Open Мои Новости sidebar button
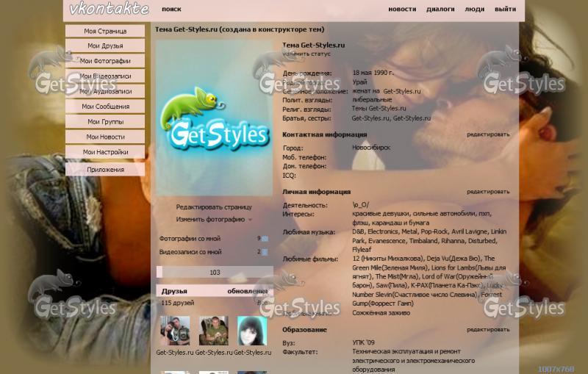Image resolution: width=588 pixels, height=374 pixels. pyautogui.click(x=105, y=137)
